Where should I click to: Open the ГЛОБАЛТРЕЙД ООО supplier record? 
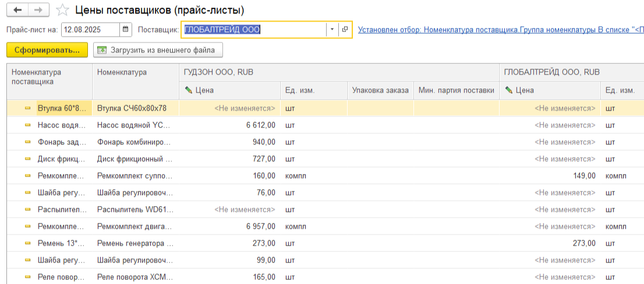point(345,30)
